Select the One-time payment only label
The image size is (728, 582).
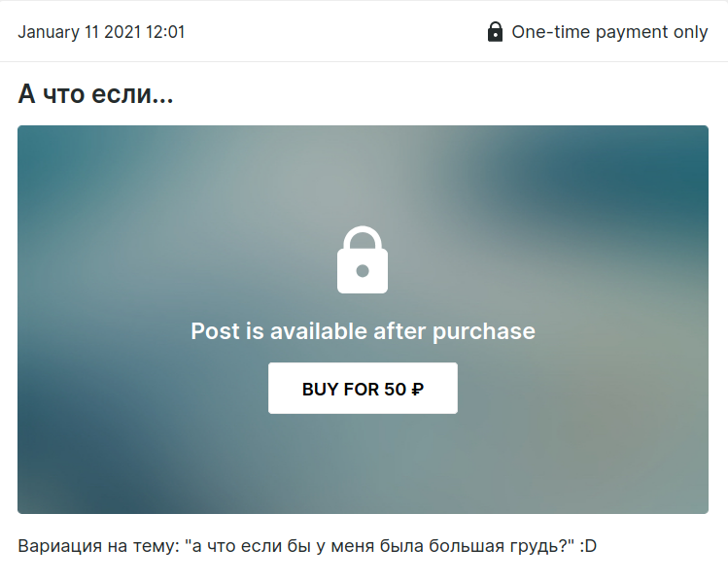click(609, 32)
